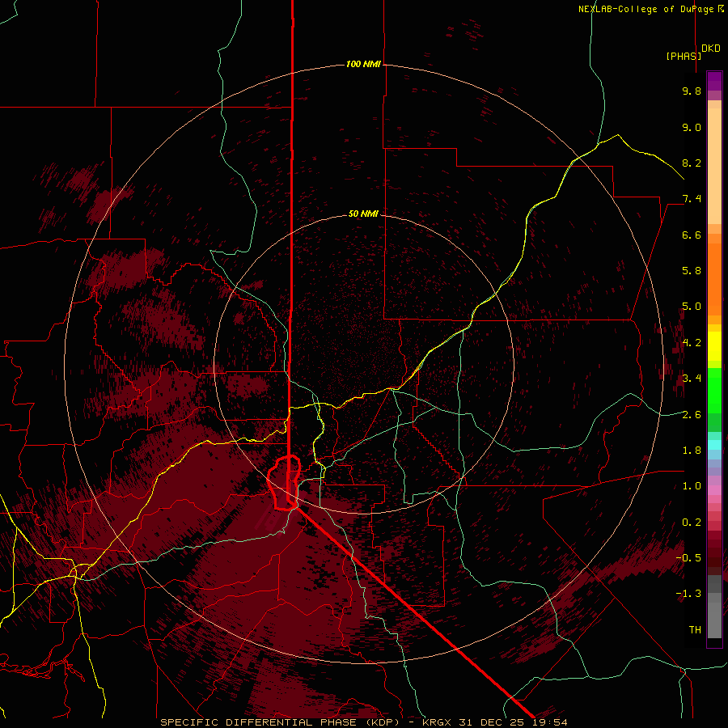This screenshot has height=728, width=728.
Task: Click the 8.2 value on the color scale
Action: [692, 163]
